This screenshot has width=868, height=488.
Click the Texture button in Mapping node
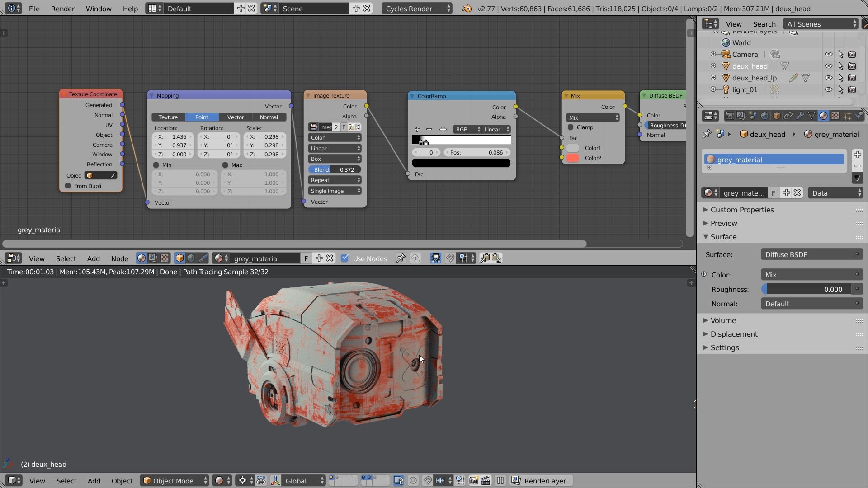click(x=168, y=117)
